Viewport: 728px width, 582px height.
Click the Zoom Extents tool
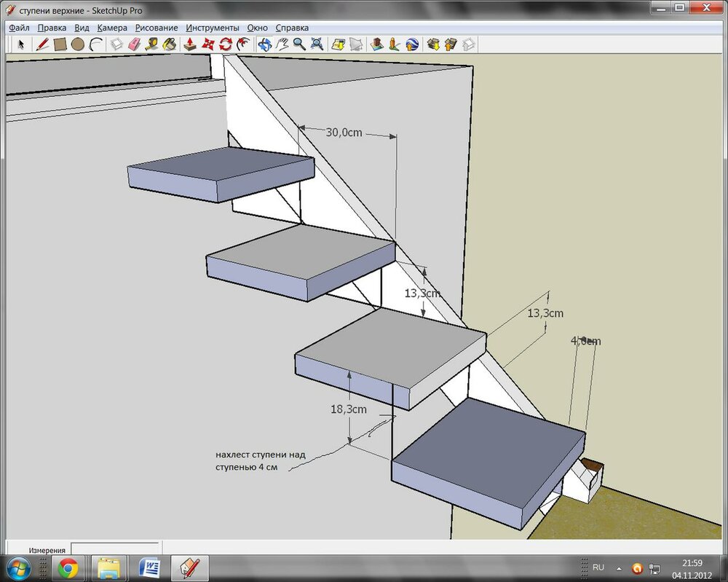click(x=317, y=44)
